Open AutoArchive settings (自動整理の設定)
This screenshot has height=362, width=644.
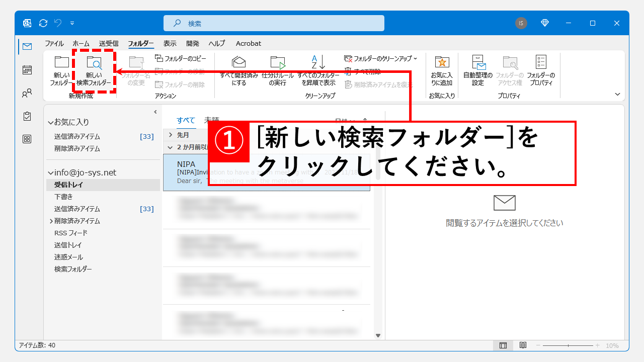tap(478, 71)
